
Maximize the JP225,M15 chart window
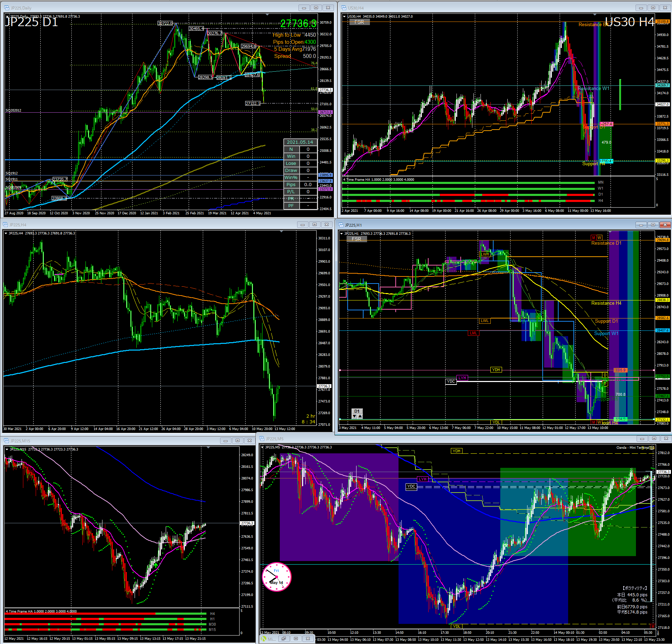(x=238, y=440)
